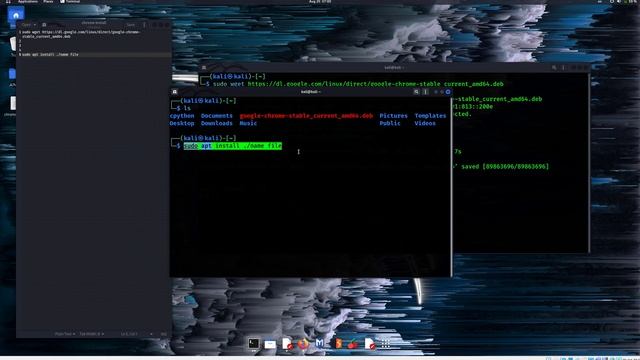Image resolution: width=640 pixels, height=360 pixels.
Task: Click search icon in back terminal titlebar
Action: pyautogui.click(x=554, y=68)
